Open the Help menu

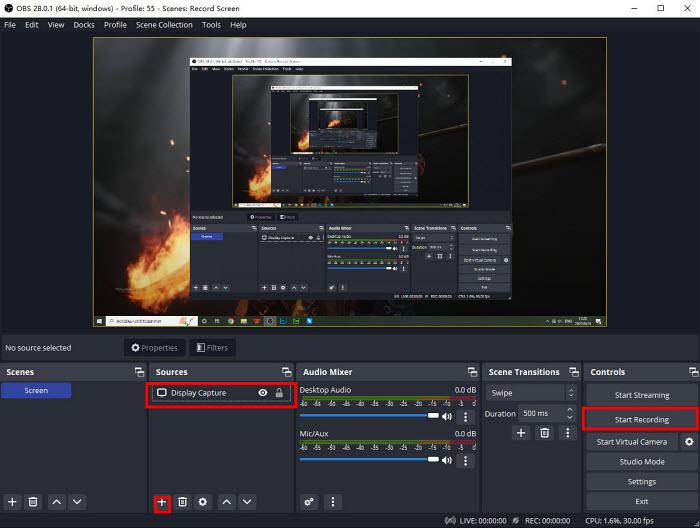click(238, 25)
